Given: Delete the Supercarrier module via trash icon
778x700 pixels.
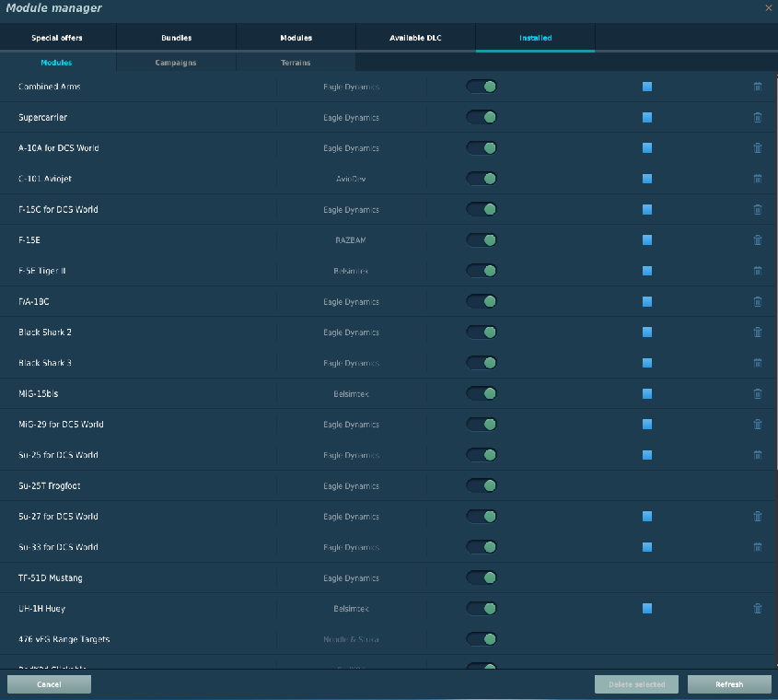Looking at the screenshot, I should point(757,117).
